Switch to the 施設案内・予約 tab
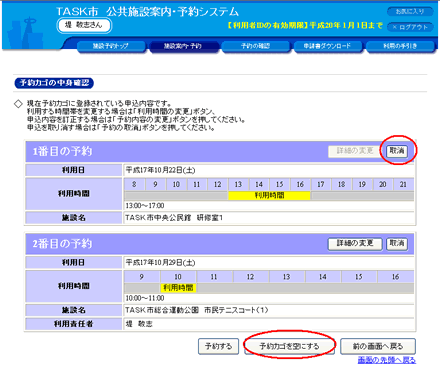Viewport: 440px width, 365px height. point(183,46)
